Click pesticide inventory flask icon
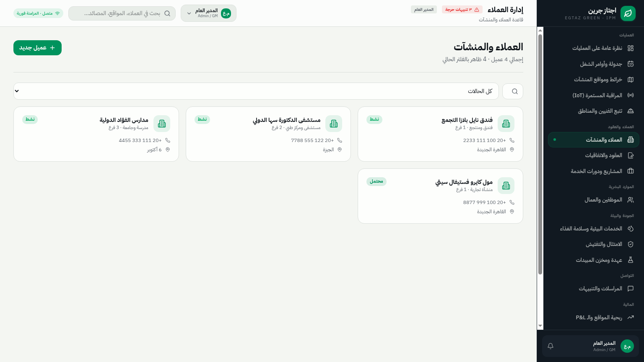 tap(630, 260)
